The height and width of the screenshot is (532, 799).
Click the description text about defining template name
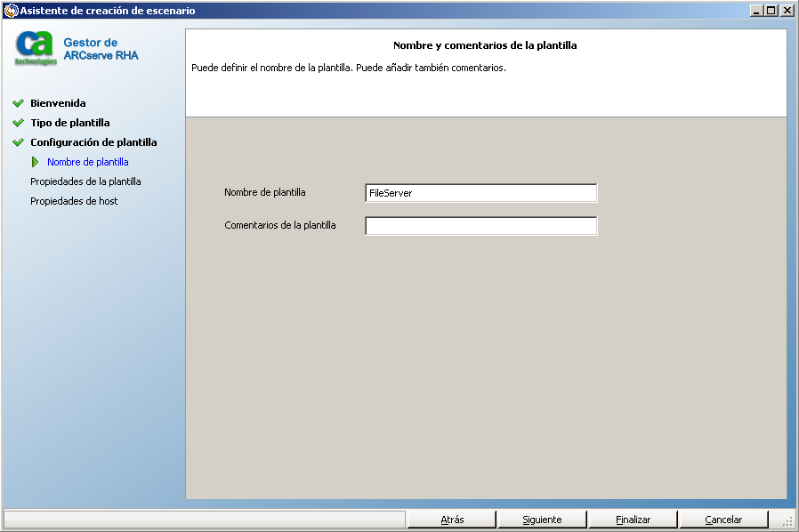pyautogui.click(x=349, y=68)
